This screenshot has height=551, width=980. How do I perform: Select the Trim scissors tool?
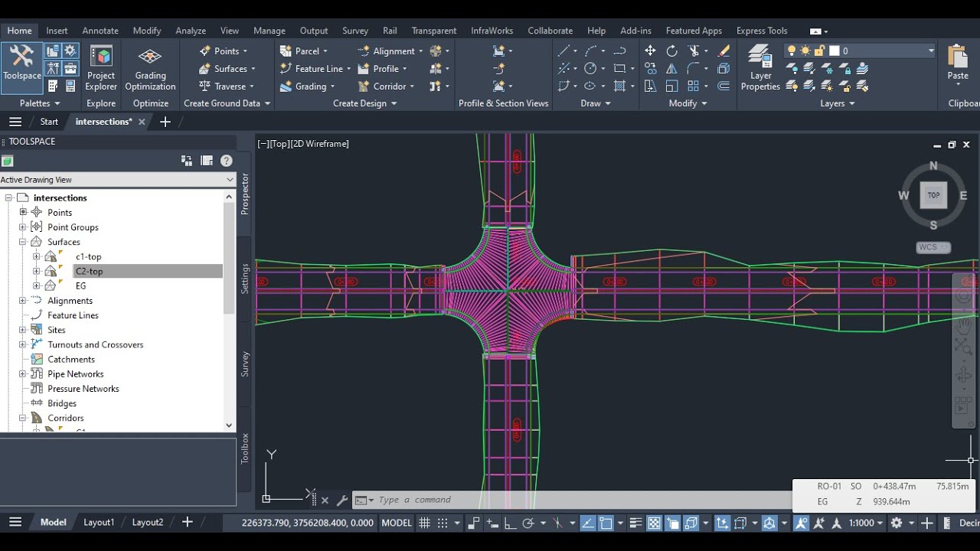coord(694,51)
